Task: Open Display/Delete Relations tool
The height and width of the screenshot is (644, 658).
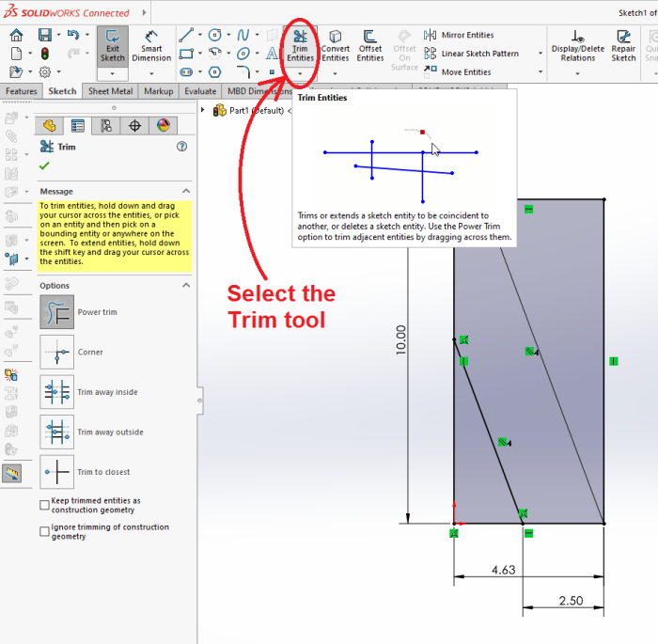Action: [x=578, y=46]
